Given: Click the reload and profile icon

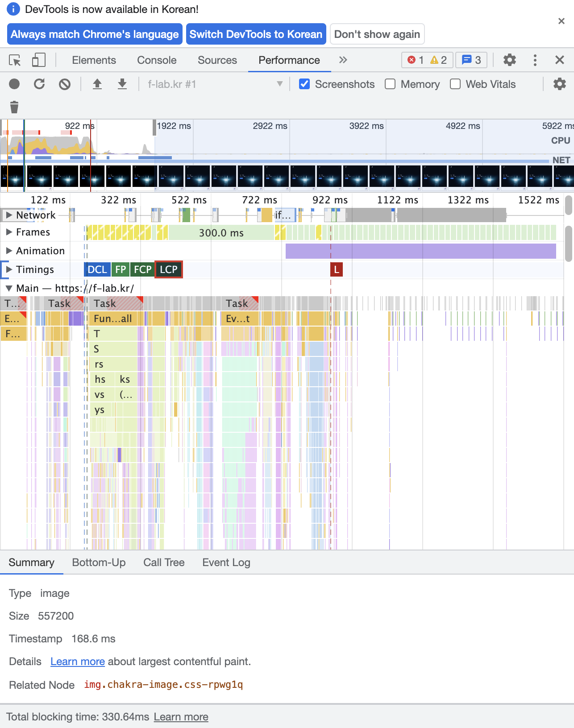Looking at the screenshot, I should [x=39, y=84].
